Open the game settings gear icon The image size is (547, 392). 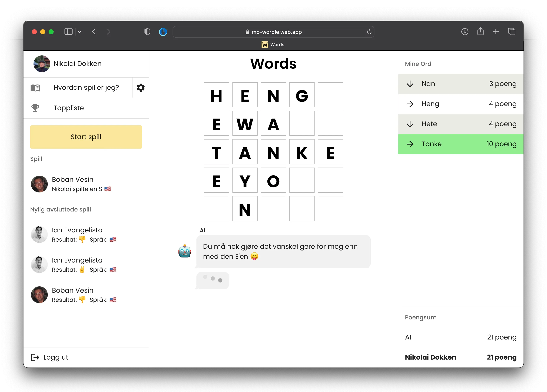tap(141, 87)
